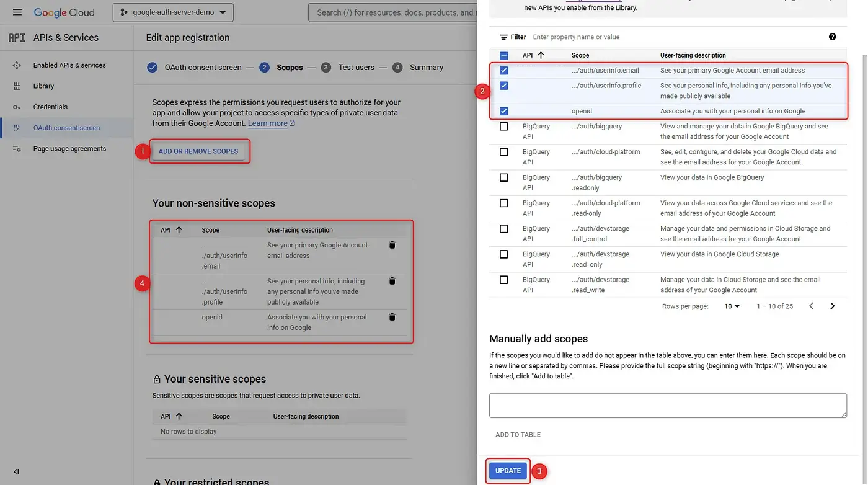Image resolution: width=868 pixels, height=485 pixels.
Task: Check the auth/cloud-platform scope
Action: [504, 152]
